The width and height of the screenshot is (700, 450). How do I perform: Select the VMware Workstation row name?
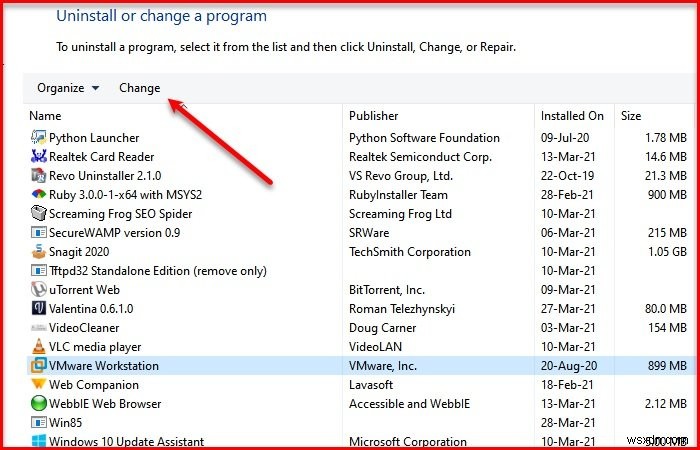(x=104, y=366)
